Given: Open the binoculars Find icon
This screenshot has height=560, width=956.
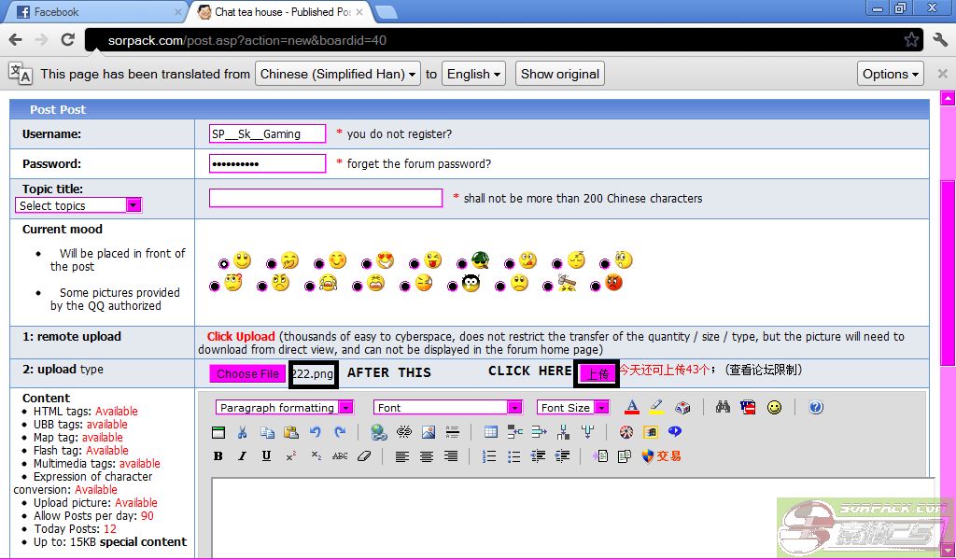Looking at the screenshot, I should click(x=723, y=408).
